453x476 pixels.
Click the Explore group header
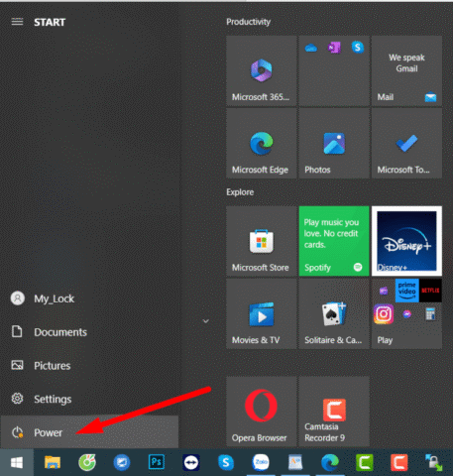point(240,192)
